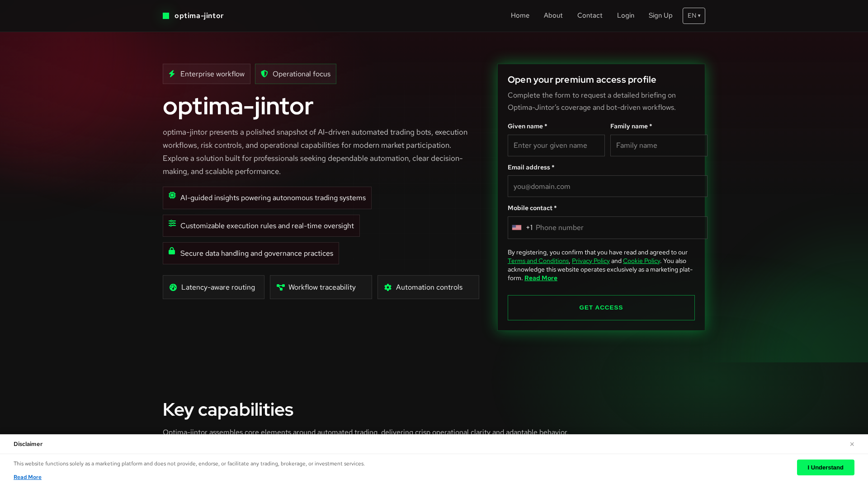This screenshot has width=868, height=488.
Task: Click the shield Operational focus icon
Action: pyautogui.click(x=264, y=74)
